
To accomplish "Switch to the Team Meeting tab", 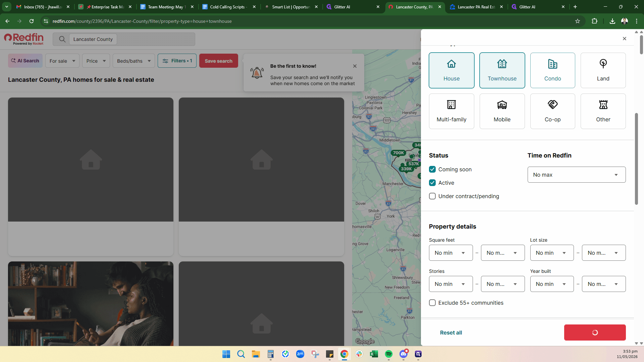I will pos(167,7).
